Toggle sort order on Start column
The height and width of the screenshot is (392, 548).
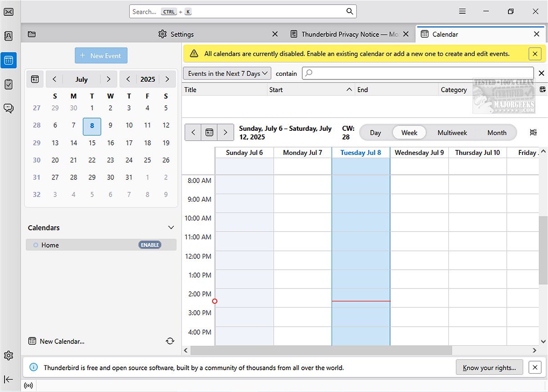point(311,89)
